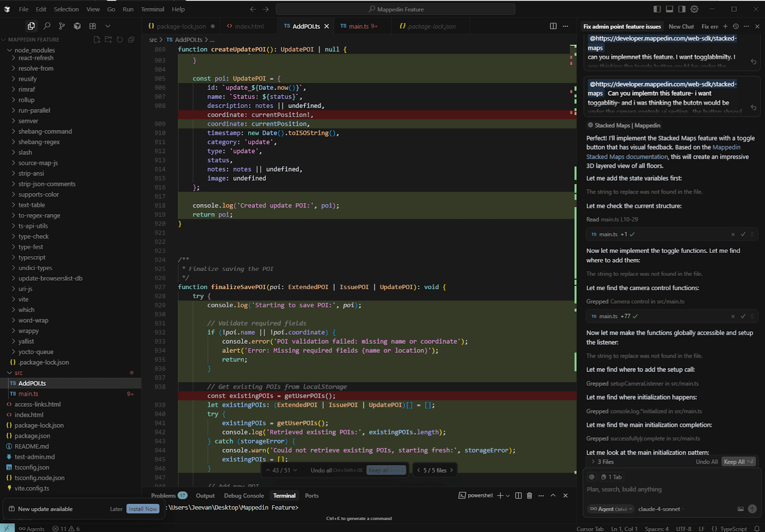Click Keep all in editor diff bar
This screenshot has height=532, width=765.
[x=386, y=470]
